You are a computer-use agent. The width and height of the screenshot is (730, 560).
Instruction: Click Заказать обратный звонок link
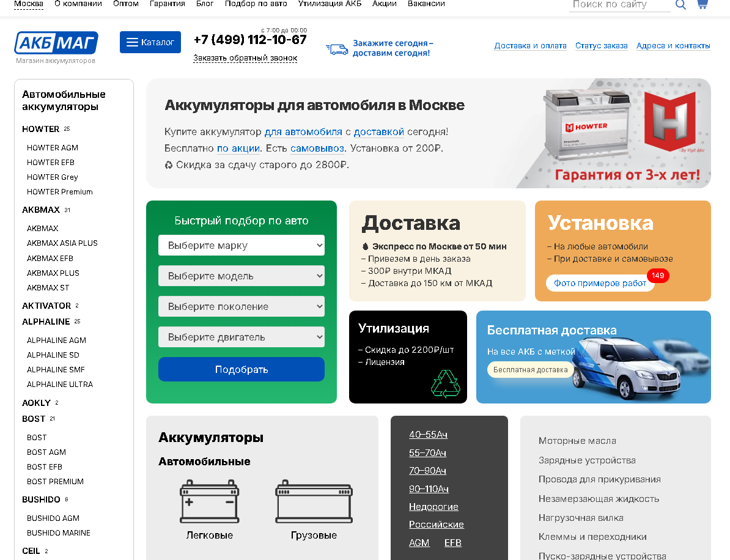click(x=245, y=58)
